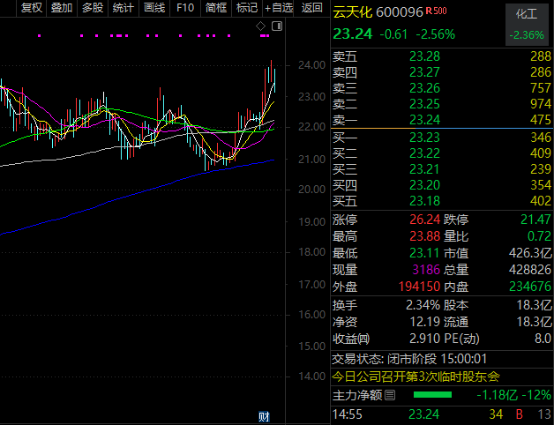Click 统计 statistics in toolbar
The width and height of the screenshot is (554, 425).
(123, 8)
